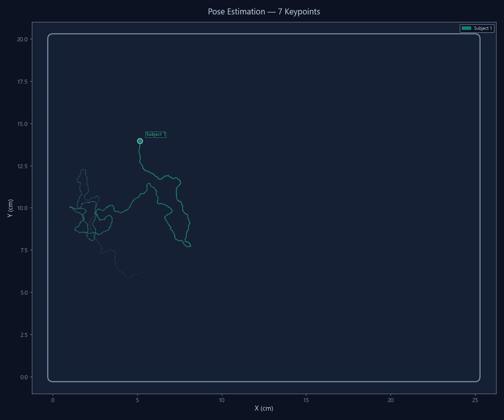Viewport: 504px width, 420px height.
Task: Click the 17.5 tick label on Y axis
Action: coord(20,82)
